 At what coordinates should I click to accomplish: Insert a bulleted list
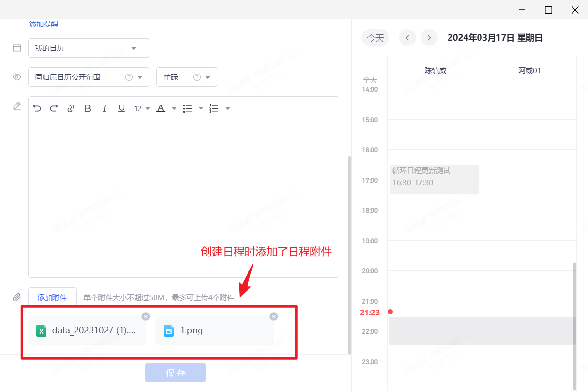[x=187, y=108]
